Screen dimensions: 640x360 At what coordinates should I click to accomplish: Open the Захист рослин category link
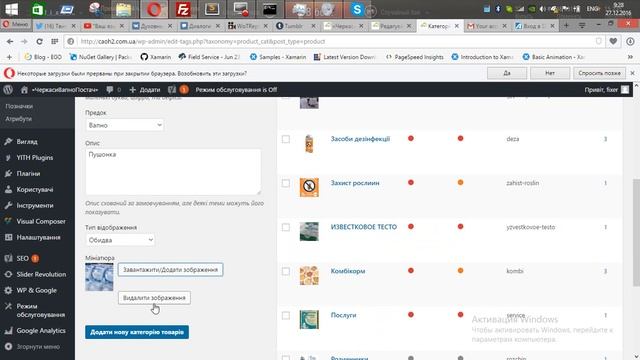click(355, 183)
